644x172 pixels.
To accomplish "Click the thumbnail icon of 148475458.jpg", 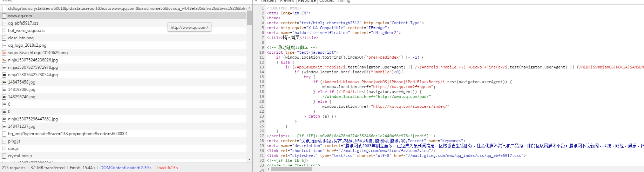I will pyautogui.click(x=4, y=82).
